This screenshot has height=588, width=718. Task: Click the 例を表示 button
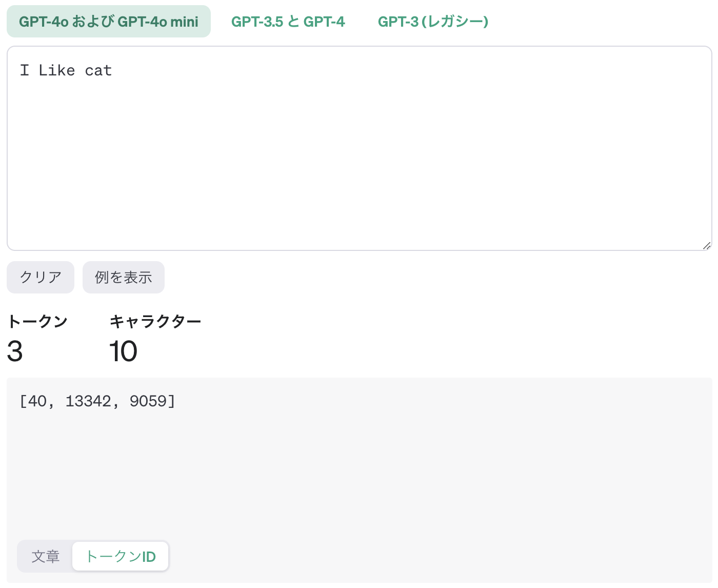[124, 277]
